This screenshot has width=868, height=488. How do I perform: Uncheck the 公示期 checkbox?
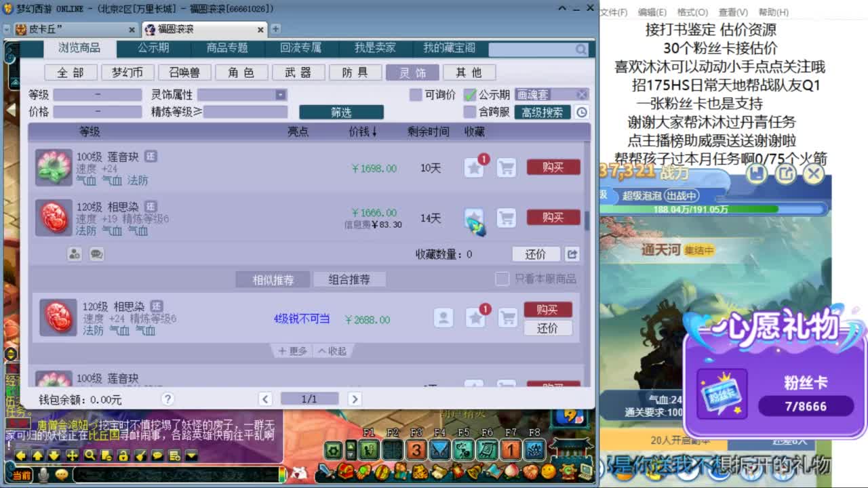pyautogui.click(x=470, y=94)
